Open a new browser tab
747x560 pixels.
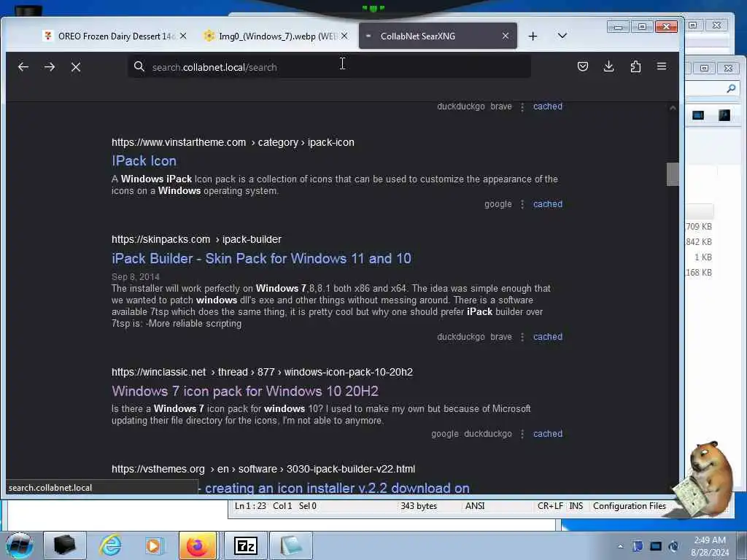[533, 36]
